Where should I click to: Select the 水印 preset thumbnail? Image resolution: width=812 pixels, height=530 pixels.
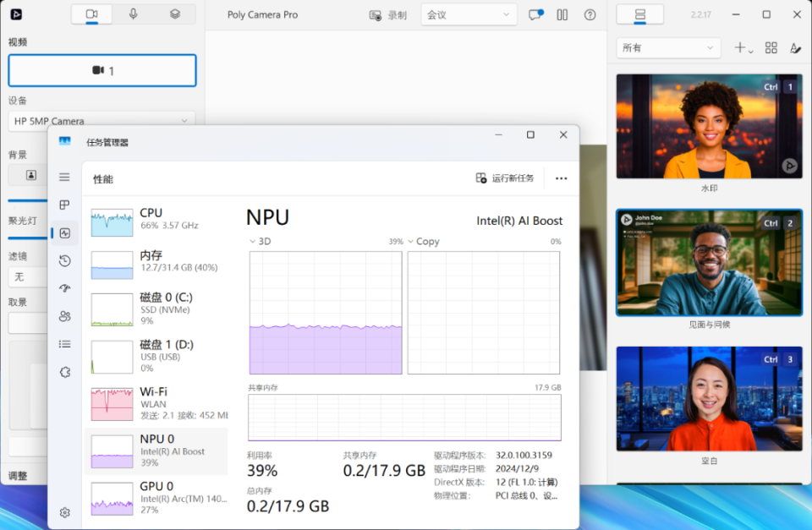click(x=710, y=126)
